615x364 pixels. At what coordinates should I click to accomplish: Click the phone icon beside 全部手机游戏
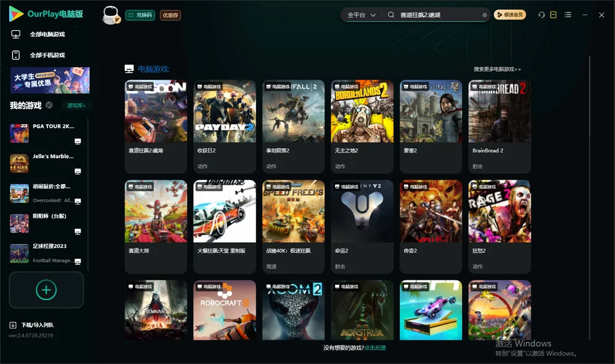(x=16, y=55)
